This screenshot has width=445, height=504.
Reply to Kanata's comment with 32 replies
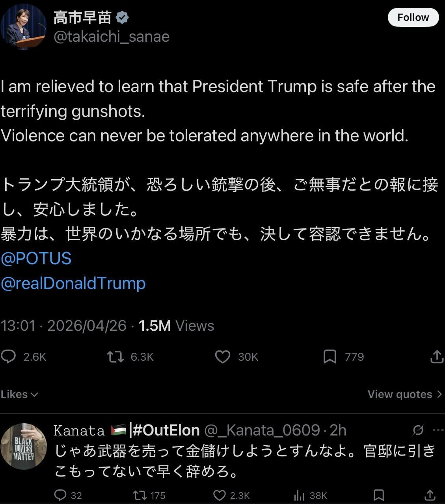[60, 495]
